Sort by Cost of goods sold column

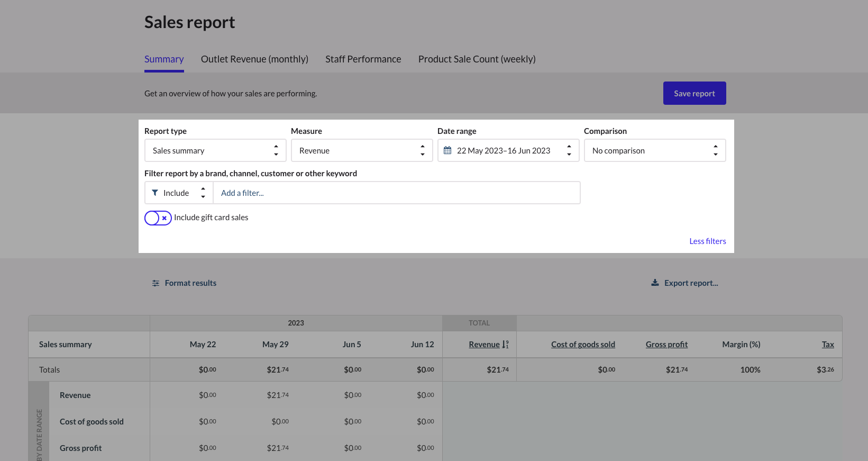point(583,345)
